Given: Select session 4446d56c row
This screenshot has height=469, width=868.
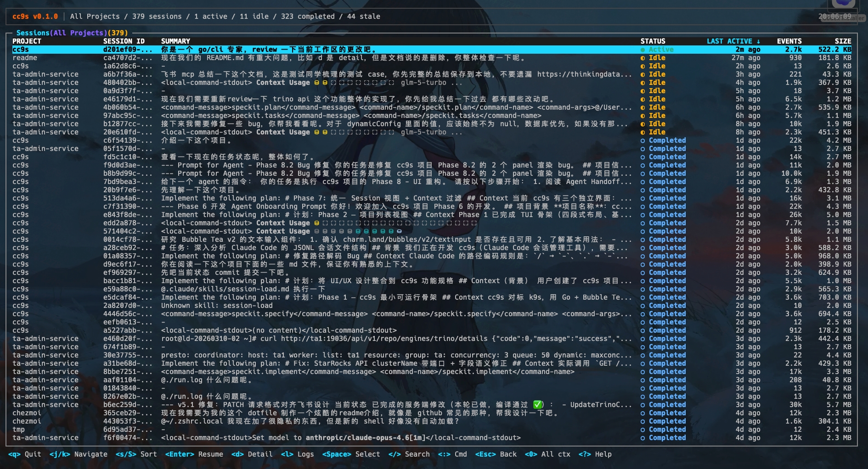Looking at the screenshot, I should tap(432, 314).
